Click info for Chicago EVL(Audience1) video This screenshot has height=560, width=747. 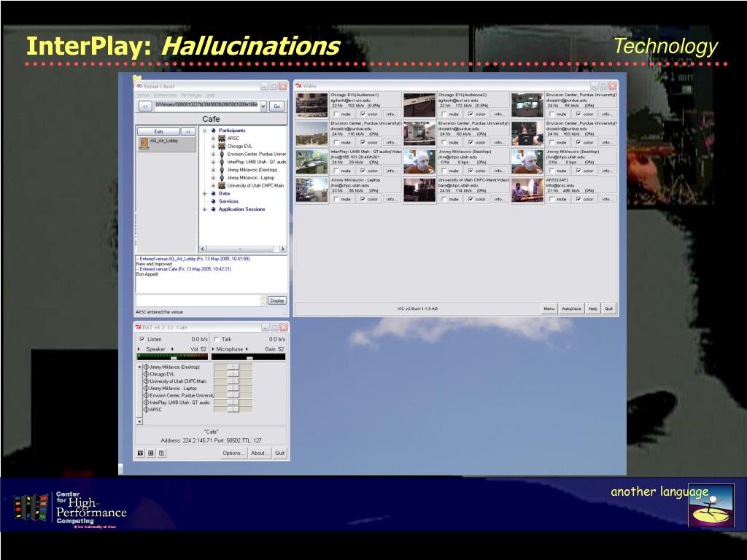pyautogui.click(x=391, y=114)
